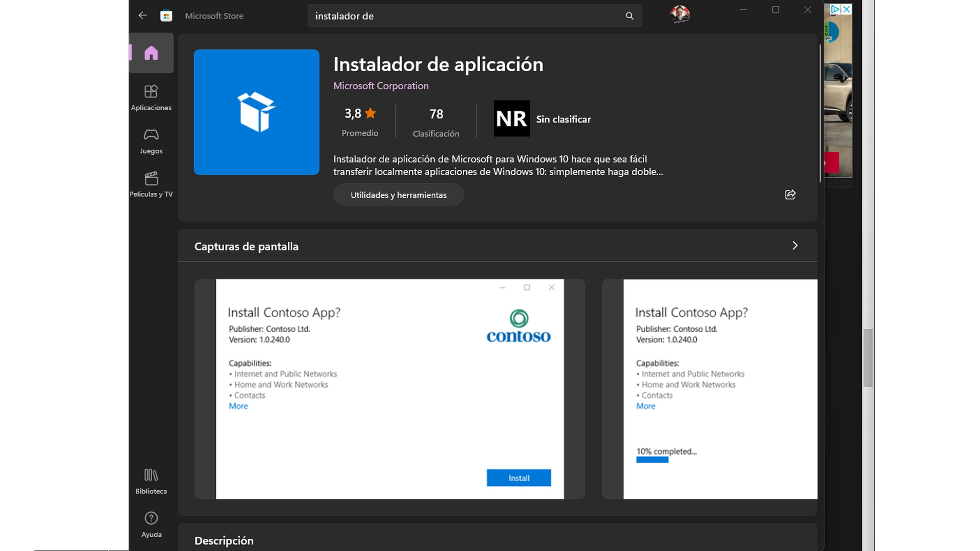
Task: Open second screenshot showing 10% completed
Action: (710, 389)
